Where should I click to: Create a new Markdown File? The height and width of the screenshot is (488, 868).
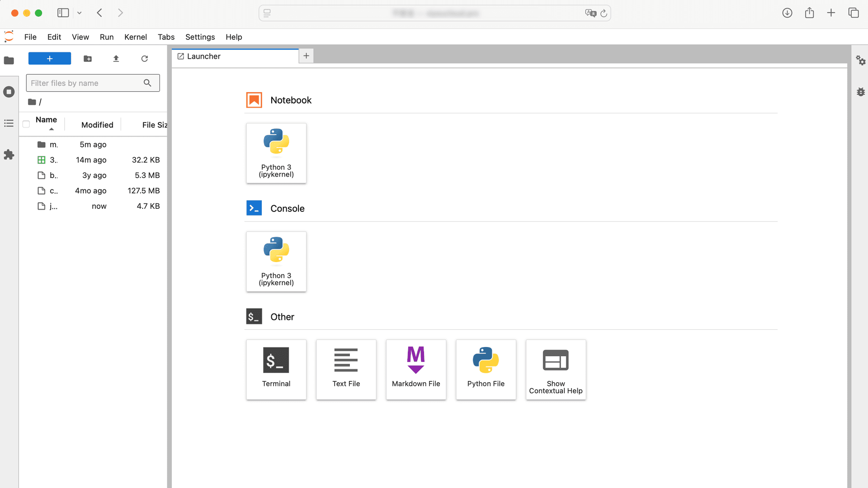pos(415,369)
